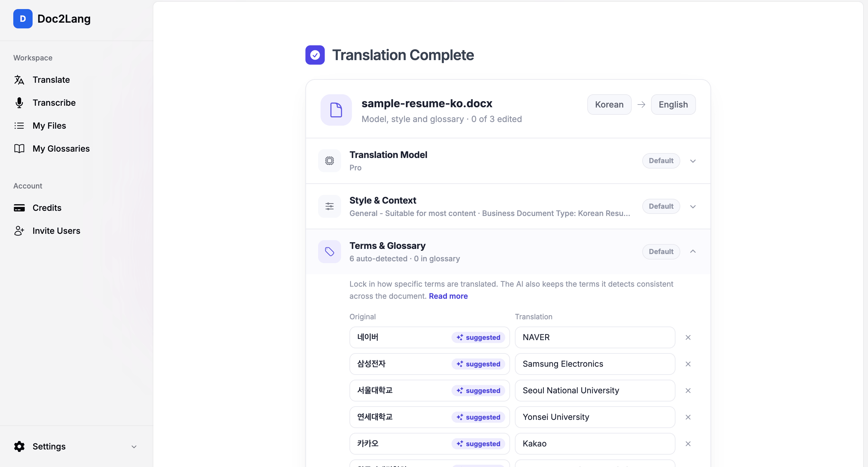Click the Yonsei University translation field
The image size is (868, 467).
point(595,417)
